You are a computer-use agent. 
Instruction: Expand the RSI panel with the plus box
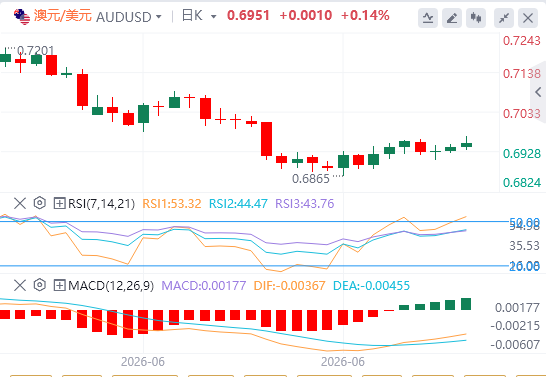(59, 203)
